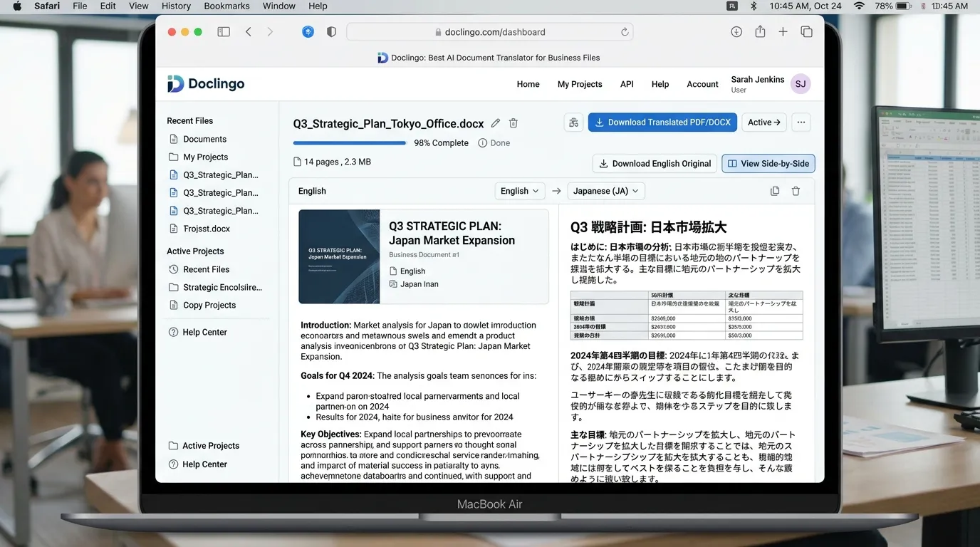Open Account nav link
Viewport: 980px width, 547px height.
point(702,84)
